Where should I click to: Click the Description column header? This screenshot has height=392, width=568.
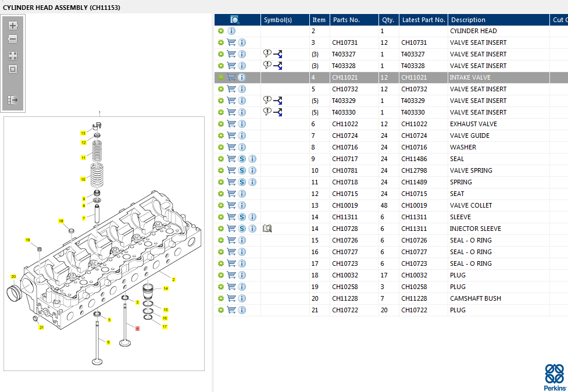coord(468,20)
